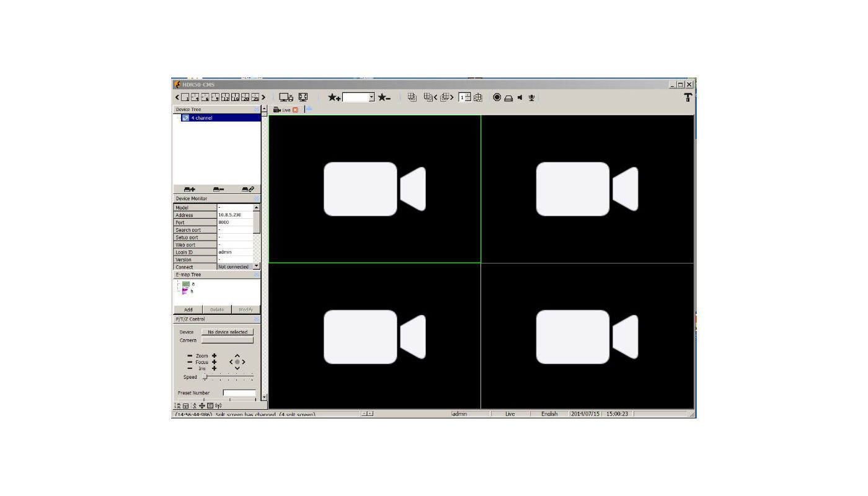This screenshot has width=868, height=496.
Task: Click the Add button in E-map Tree
Action: point(188,309)
